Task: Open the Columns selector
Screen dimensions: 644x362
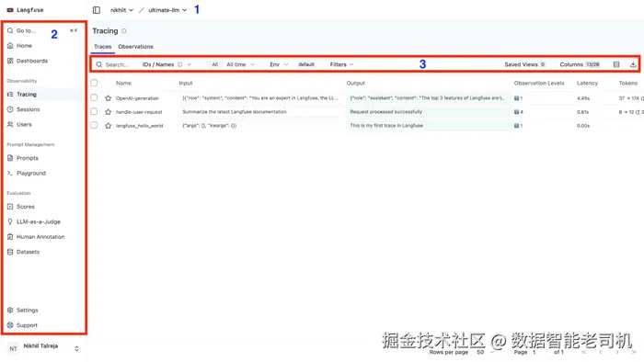Action: (580, 65)
